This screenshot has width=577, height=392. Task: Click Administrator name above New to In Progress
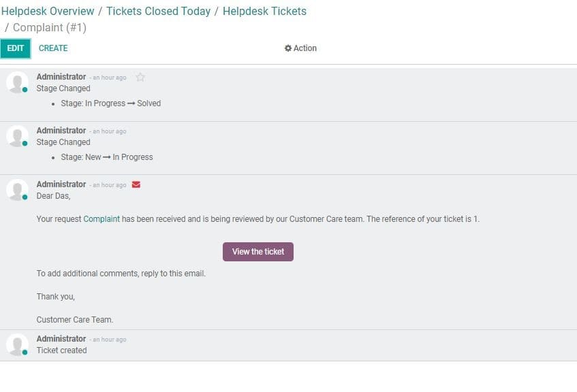(x=61, y=131)
